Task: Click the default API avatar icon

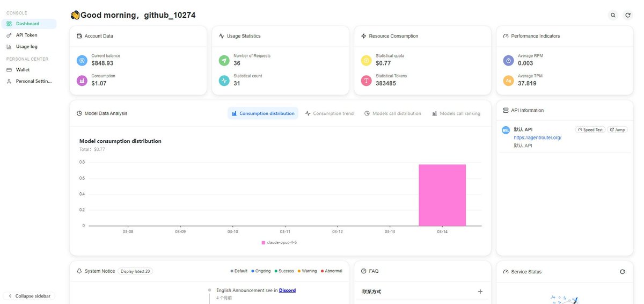Action: click(x=506, y=130)
